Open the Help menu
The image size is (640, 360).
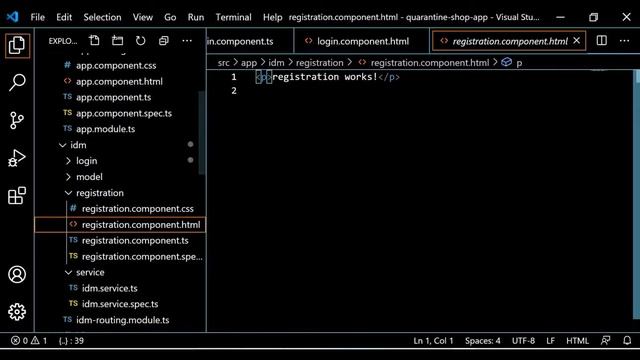coord(272,17)
